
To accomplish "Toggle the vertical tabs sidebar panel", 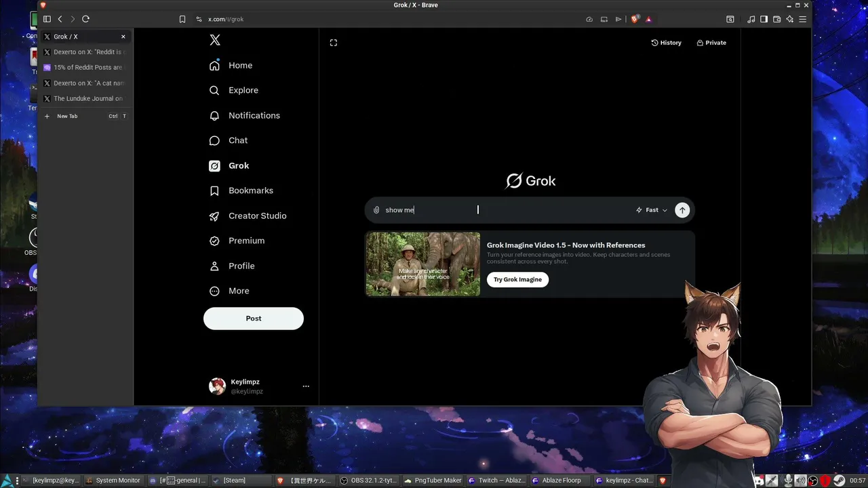I will pyautogui.click(x=47, y=19).
